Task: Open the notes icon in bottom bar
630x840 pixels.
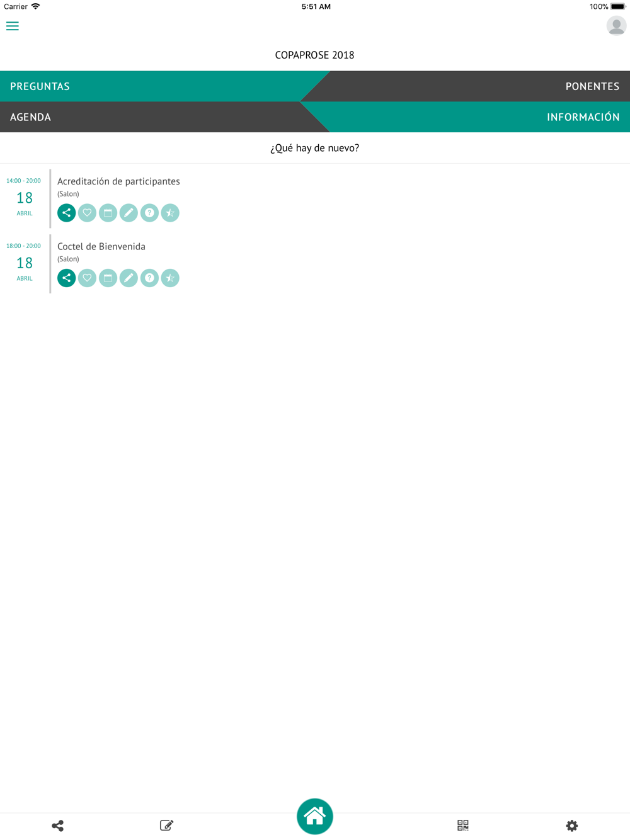Action: pos(166,826)
